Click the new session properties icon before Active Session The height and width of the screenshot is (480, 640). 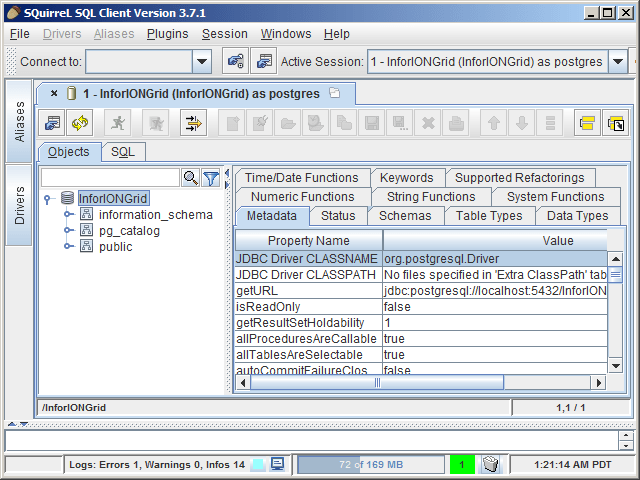point(264,62)
